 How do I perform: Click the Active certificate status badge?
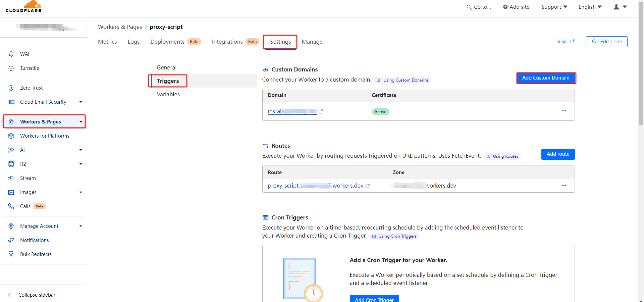click(x=380, y=112)
